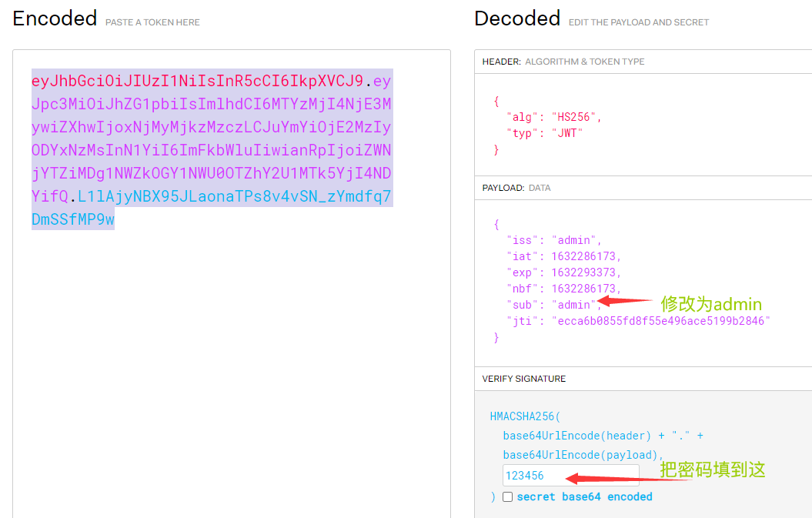812x518 pixels.
Task: Click the Decoded heading
Action: point(517,18)
